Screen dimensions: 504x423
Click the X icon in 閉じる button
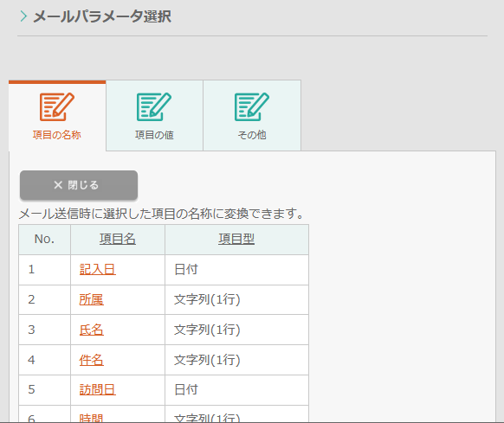[x=58, y=185]
